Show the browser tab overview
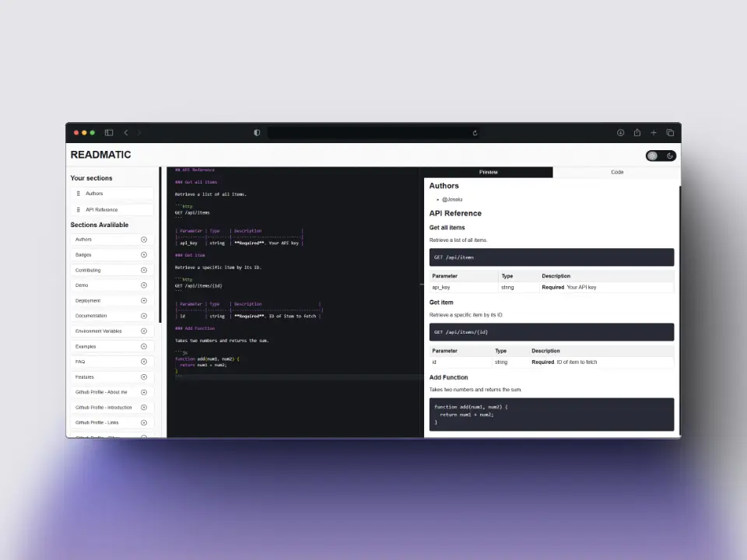The height and width of the screenshot is (560, 747). coord(670,133)
